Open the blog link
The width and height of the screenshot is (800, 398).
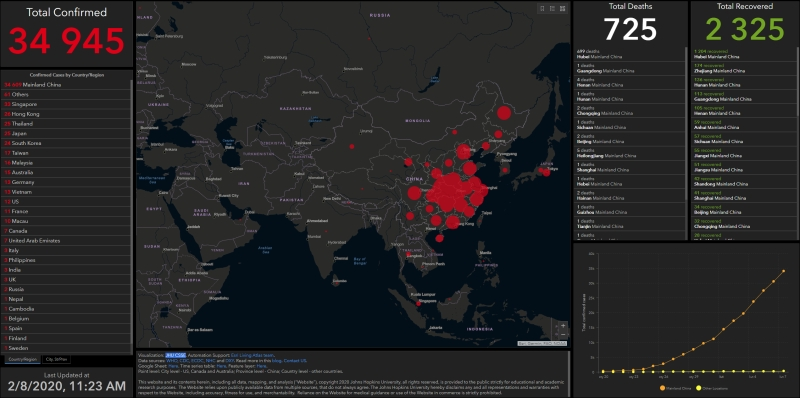(x=277, y=361)
